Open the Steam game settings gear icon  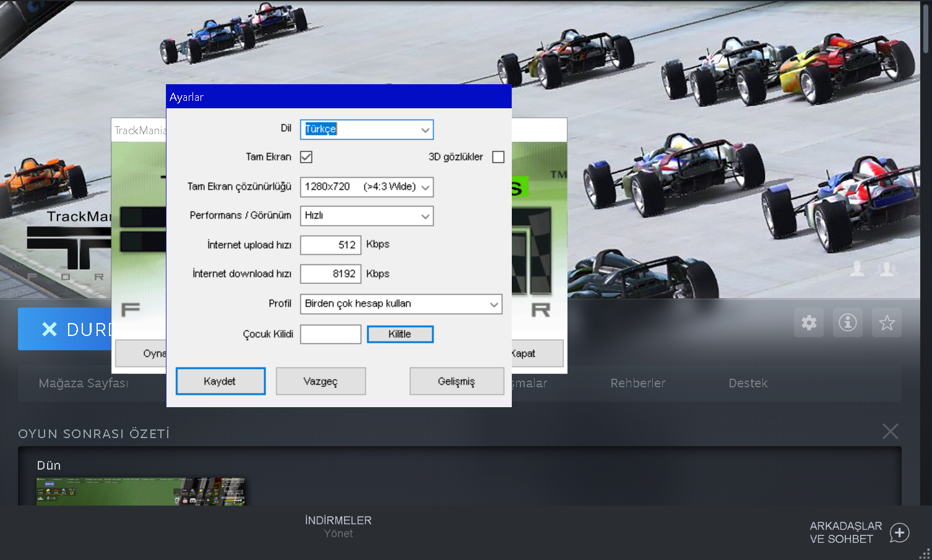[x=809, y=322]
